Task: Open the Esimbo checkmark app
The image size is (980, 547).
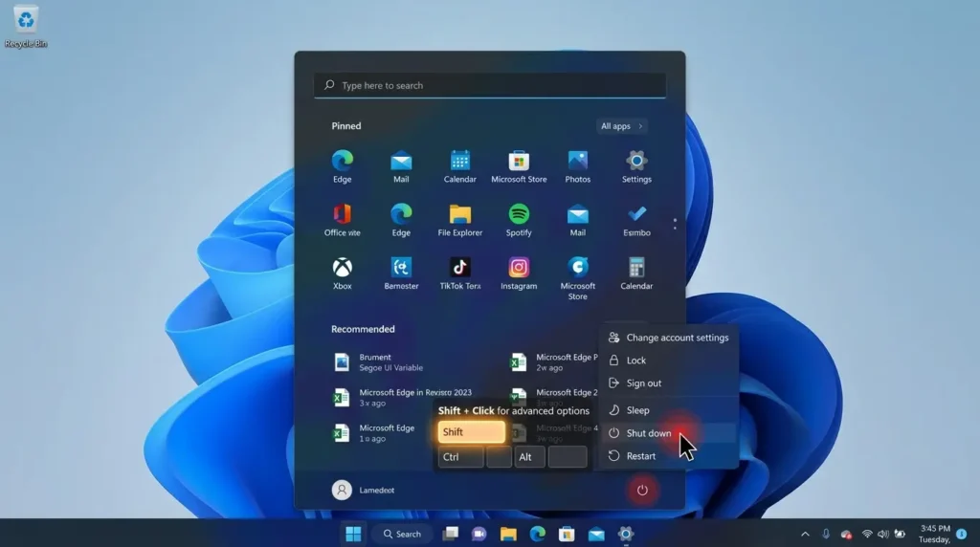Action: (x=636, y=220)
